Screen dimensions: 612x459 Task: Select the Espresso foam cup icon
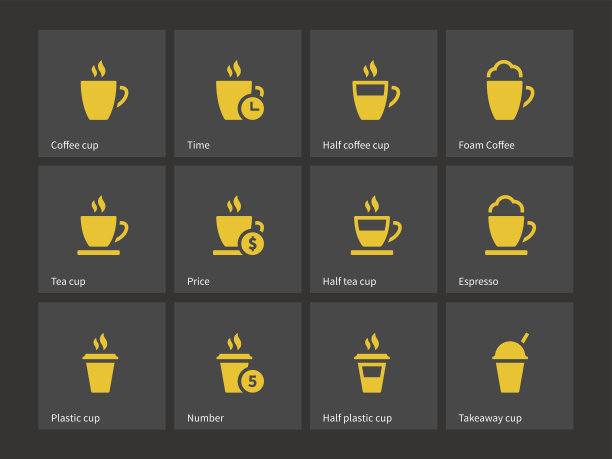coord(511,225)
